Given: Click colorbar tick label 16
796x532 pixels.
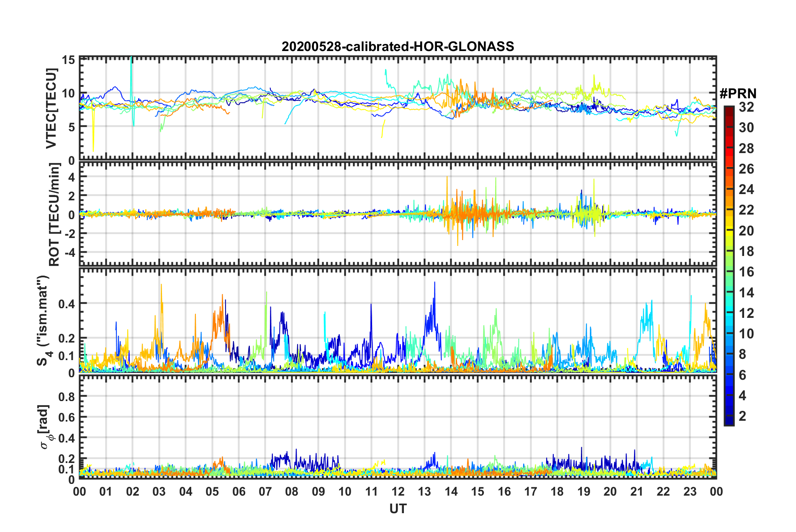Looking at the screenshot, I should pos(746,272).
